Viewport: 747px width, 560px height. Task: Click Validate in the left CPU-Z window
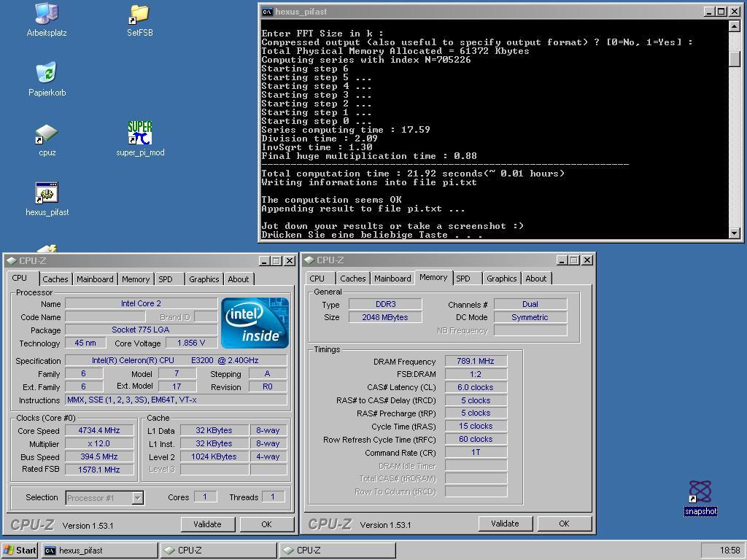point(208,524)
